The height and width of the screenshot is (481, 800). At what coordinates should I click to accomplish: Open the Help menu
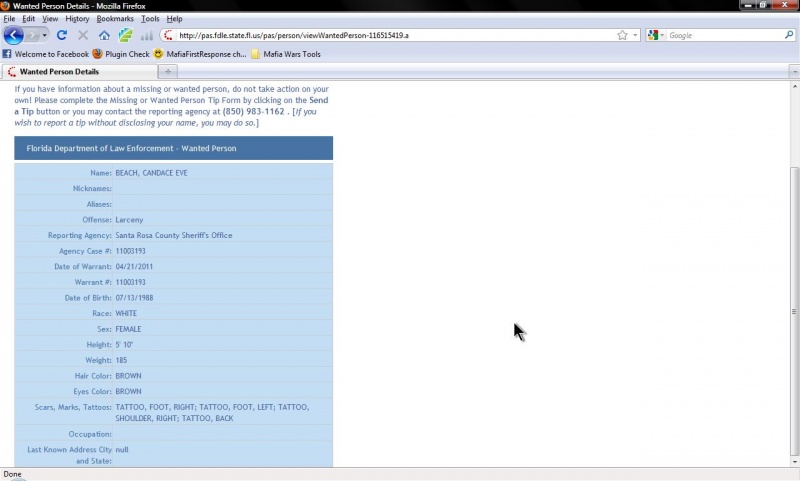pos(174,19)
